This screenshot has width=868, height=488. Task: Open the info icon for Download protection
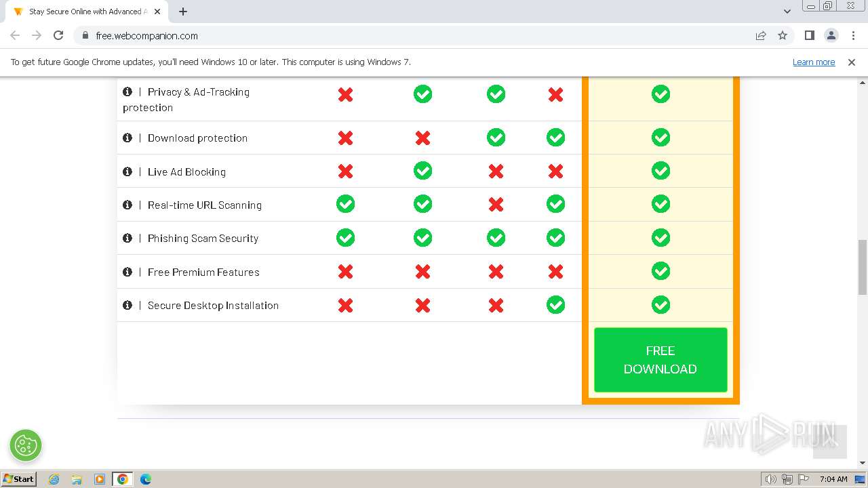pos(127,138)
